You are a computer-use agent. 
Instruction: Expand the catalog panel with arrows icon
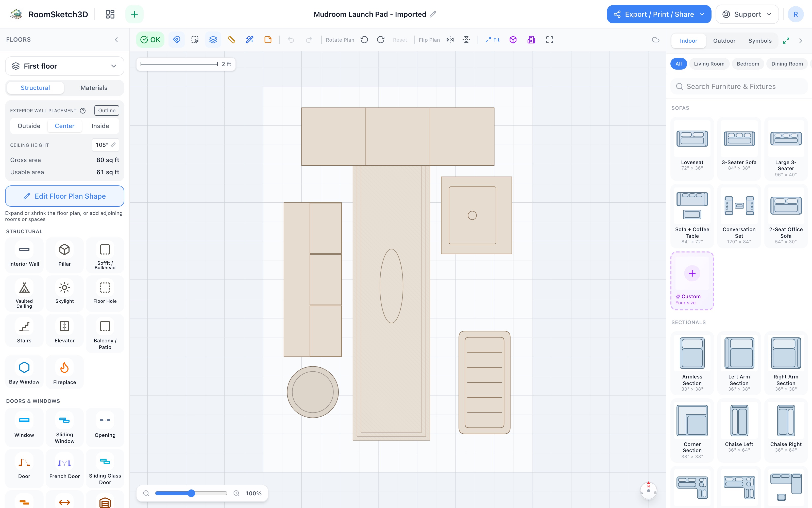click(786, 41)
